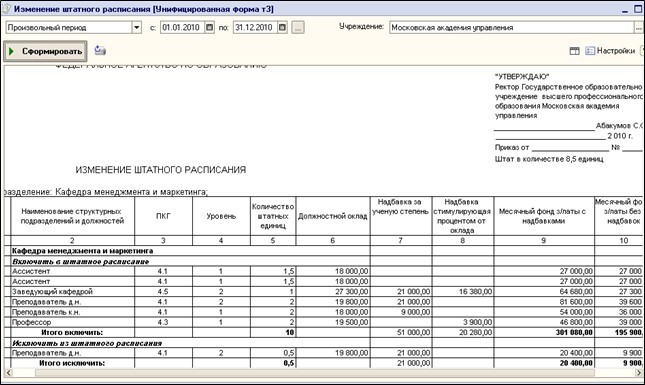Viewport: 645px width, 385px height.
Task: Open the Настройки settings panel
Action: 610,51
